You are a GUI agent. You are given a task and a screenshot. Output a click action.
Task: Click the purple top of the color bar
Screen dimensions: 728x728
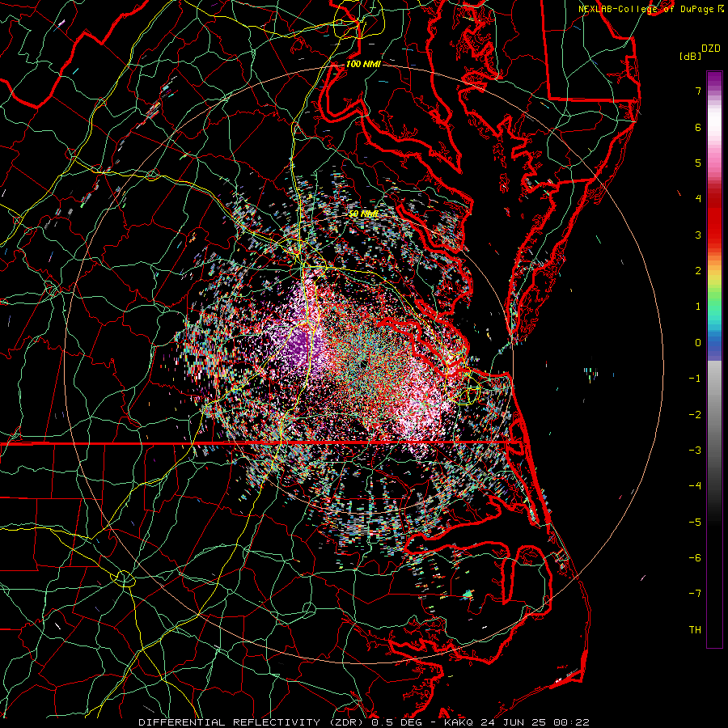coord(714,80)
